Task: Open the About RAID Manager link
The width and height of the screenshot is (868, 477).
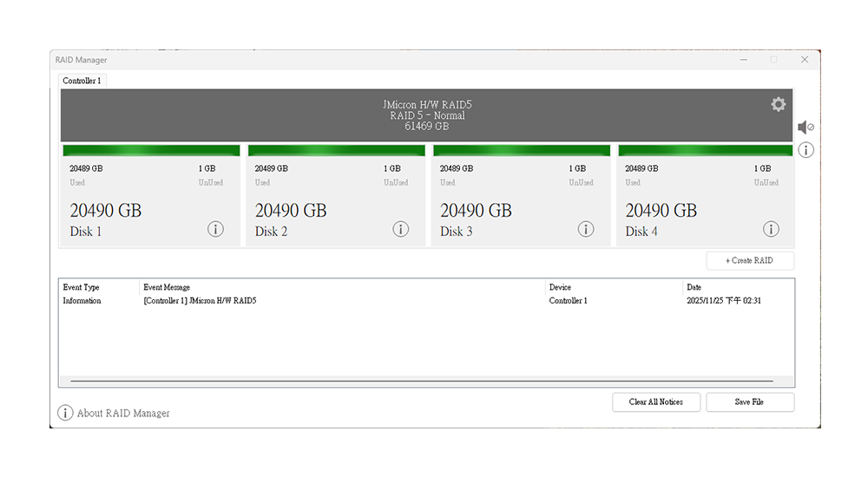Action: tap(123, 414)
